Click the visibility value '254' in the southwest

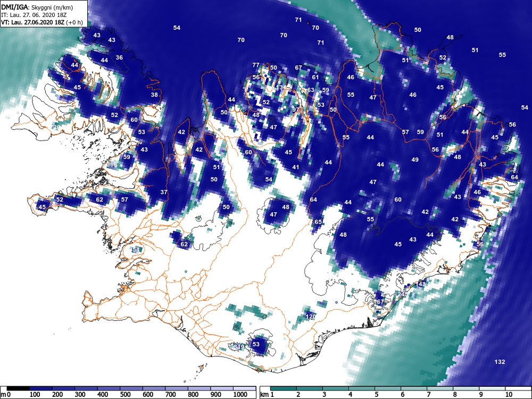pyautogui.click(x=136, y=250)
